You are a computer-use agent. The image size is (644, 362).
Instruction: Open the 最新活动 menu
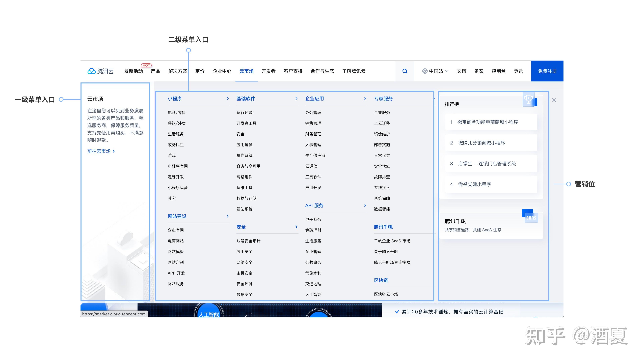133,71
